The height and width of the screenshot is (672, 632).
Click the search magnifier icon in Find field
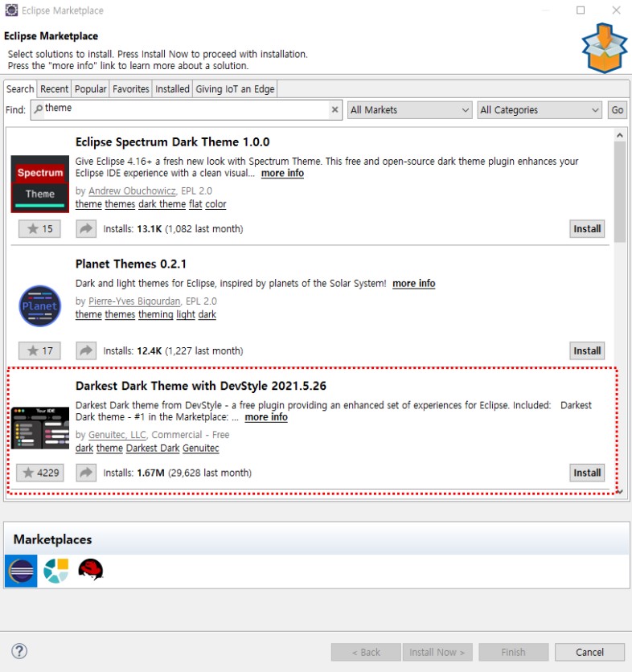coord(38,109)
